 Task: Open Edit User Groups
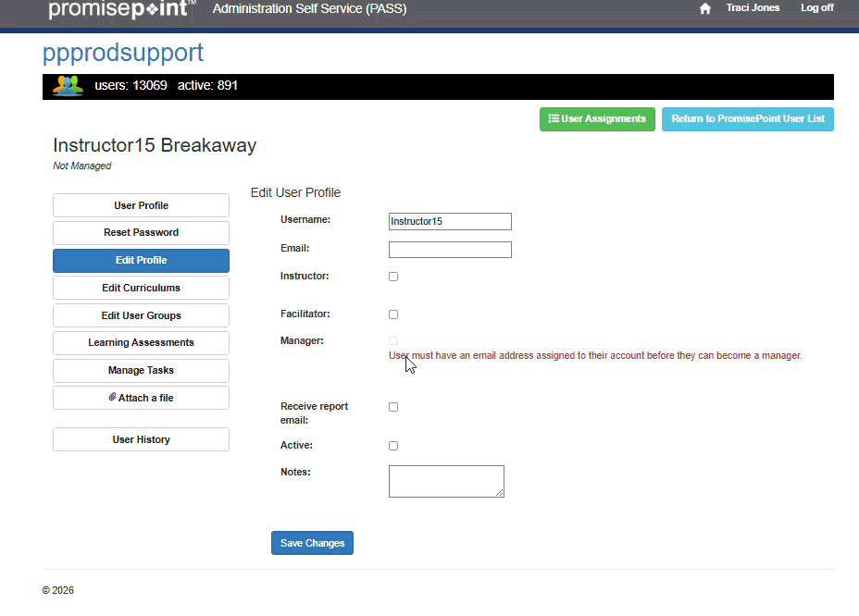coord(141,315)
